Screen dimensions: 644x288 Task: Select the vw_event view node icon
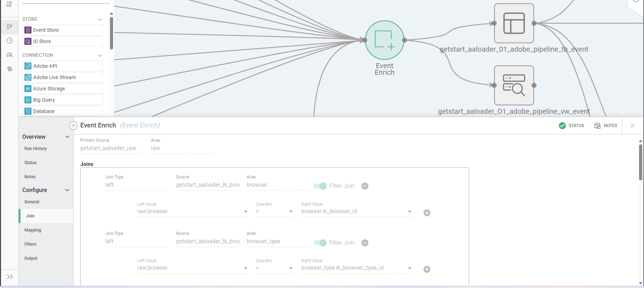pos(514,85)
